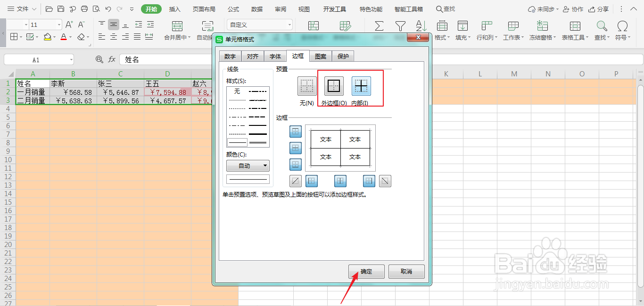Click the fx insert function icon
The height and width of the screenshot is (306, 644).
tap(112, 59)
